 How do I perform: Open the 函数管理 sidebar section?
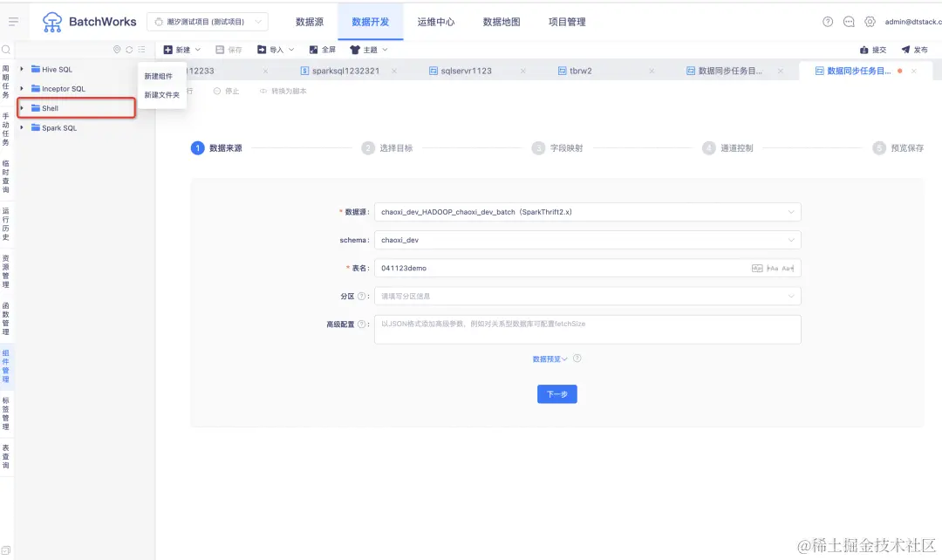coord(6,319)
